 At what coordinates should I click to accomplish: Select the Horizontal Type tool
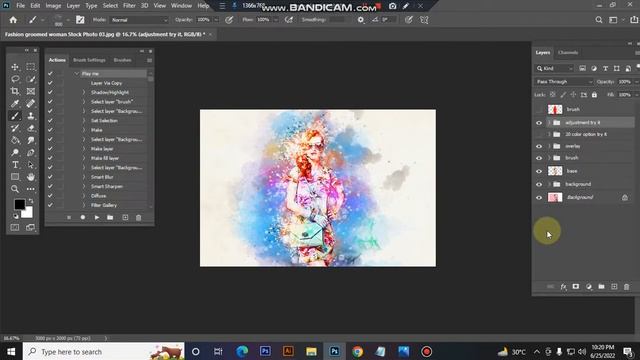coord(15,165)
